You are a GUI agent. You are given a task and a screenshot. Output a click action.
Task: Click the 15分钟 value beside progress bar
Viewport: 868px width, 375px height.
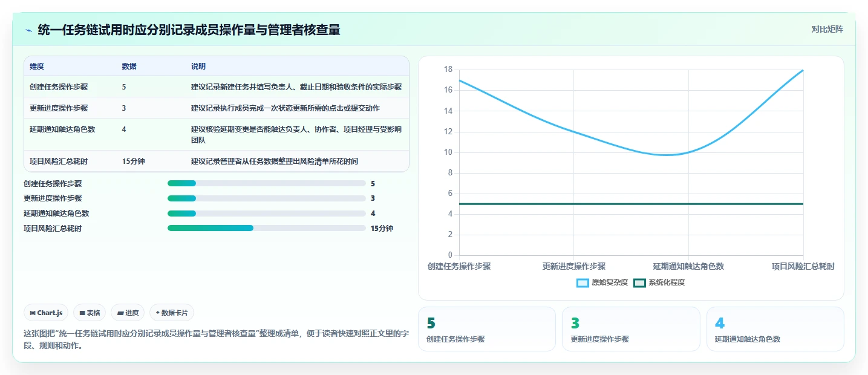(x=382, y=228)
